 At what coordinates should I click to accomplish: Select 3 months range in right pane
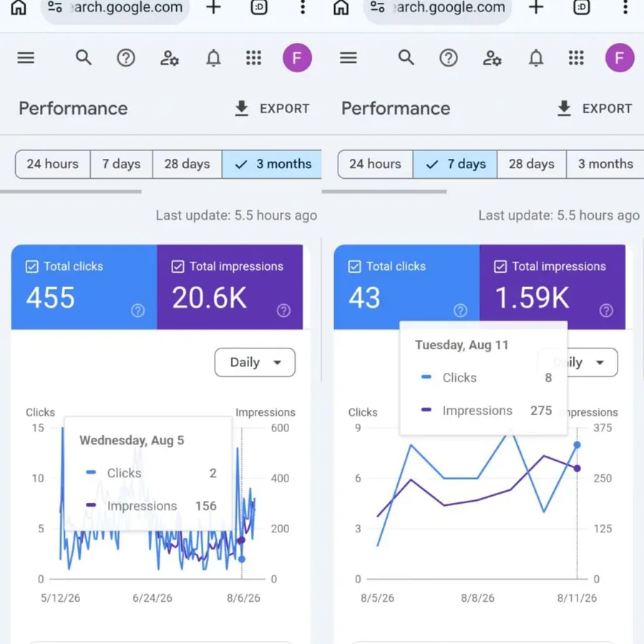tap(605, 164)
